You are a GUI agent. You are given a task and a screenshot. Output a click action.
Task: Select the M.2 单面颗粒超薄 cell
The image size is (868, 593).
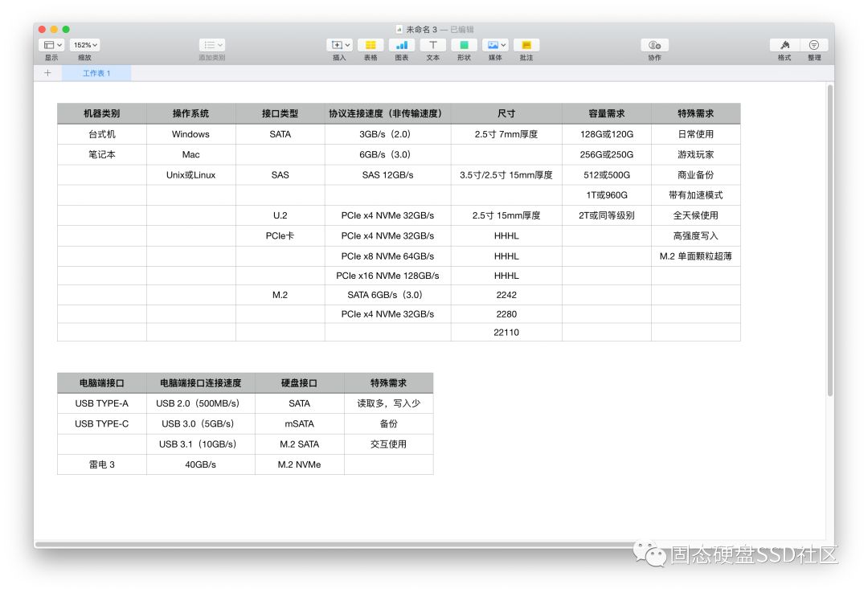[x=696, y=256]
